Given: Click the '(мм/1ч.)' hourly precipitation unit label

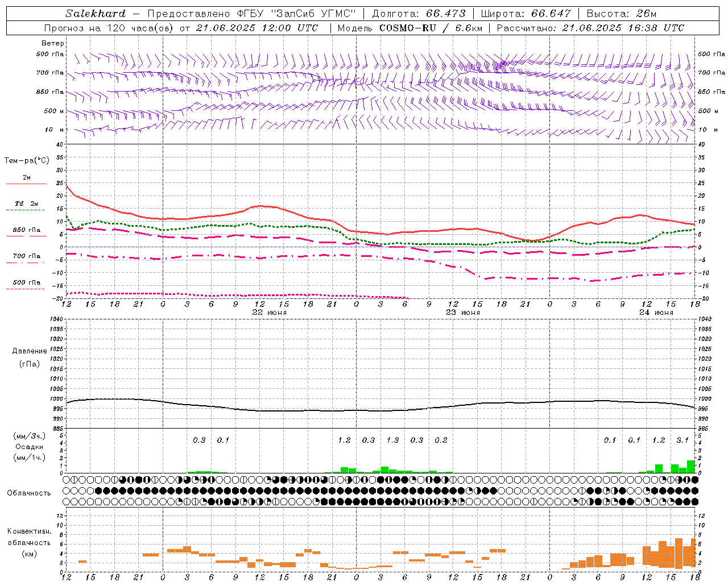Looking at the screenshot, I should 30,458.
